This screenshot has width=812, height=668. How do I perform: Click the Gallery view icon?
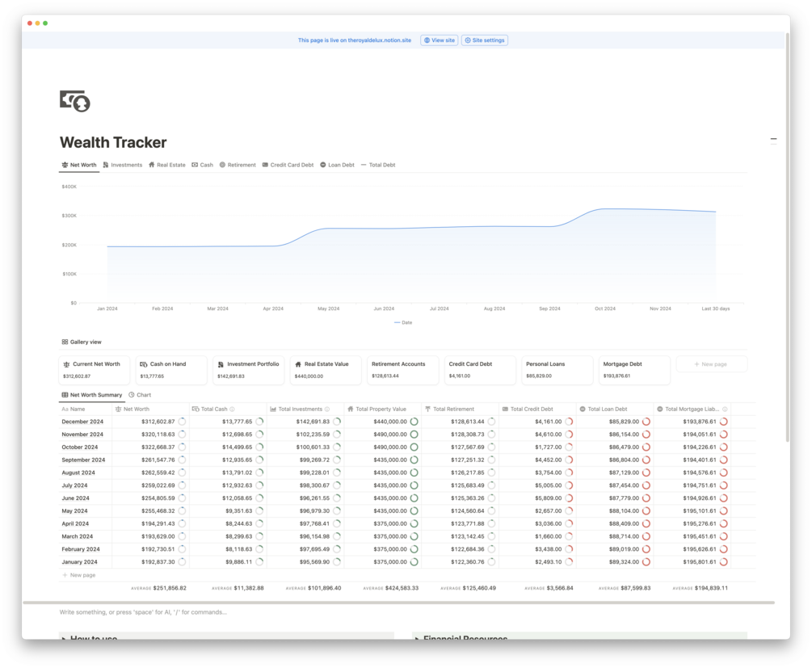tap(65, 341)
